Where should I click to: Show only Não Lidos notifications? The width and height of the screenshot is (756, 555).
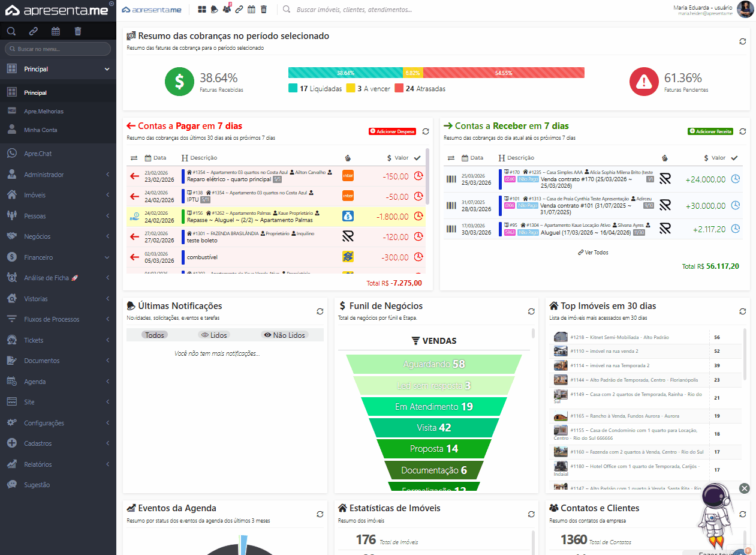tap(285, 335)
